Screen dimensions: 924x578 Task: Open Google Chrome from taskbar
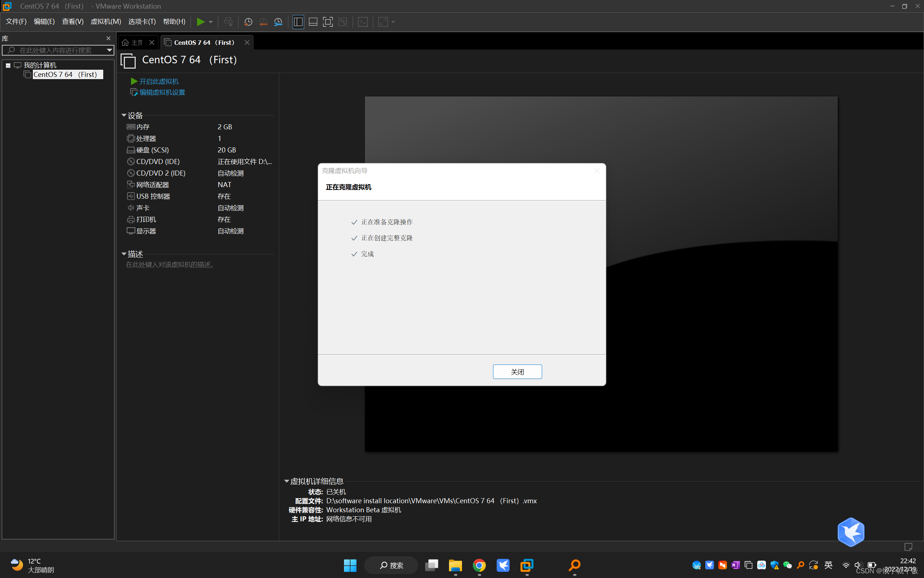pos(479,565)
